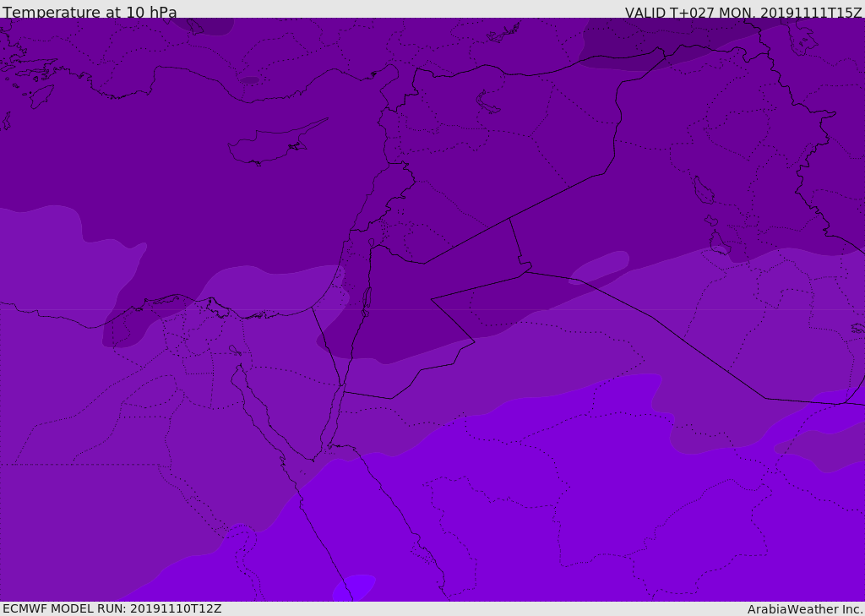This screenshot has width=865, height=616.
Task: Click the 'Temperature at 10 hPa' title
Action: pos(90,12)
